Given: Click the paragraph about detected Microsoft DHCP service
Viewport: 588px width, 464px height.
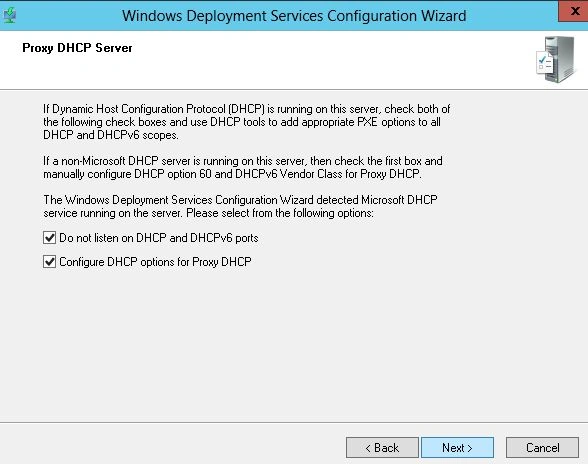Looking at the screenshot, I should click(240, 206).
